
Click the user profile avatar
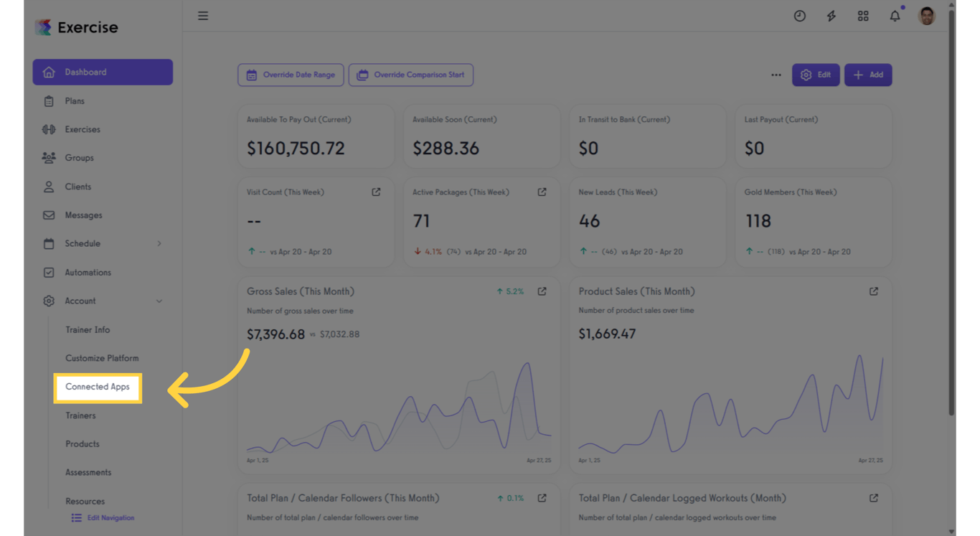(927, 16)
